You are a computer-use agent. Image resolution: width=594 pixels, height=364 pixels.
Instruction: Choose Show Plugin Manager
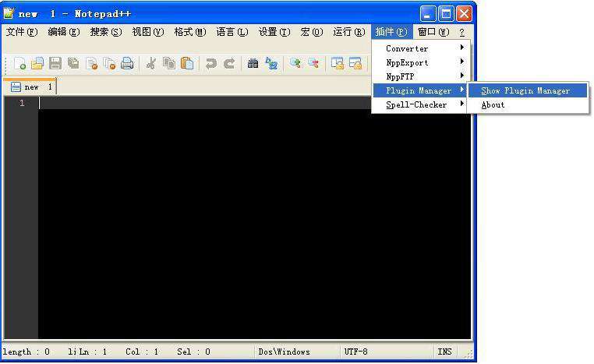point(528,90)
